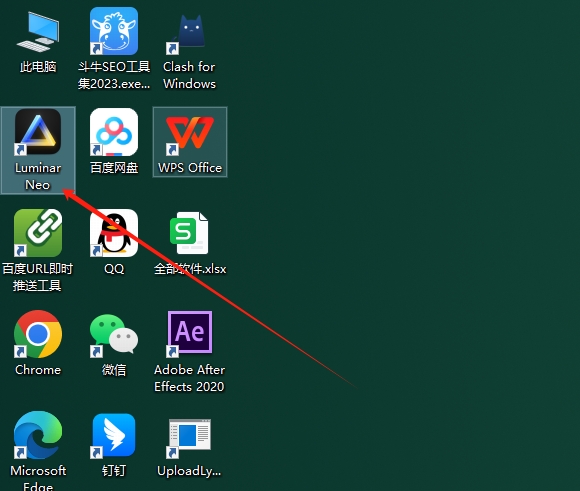Select the 此电脑 (This PC) desktop icon
Screen dimensions: 580x491
(x=38, y=31)
